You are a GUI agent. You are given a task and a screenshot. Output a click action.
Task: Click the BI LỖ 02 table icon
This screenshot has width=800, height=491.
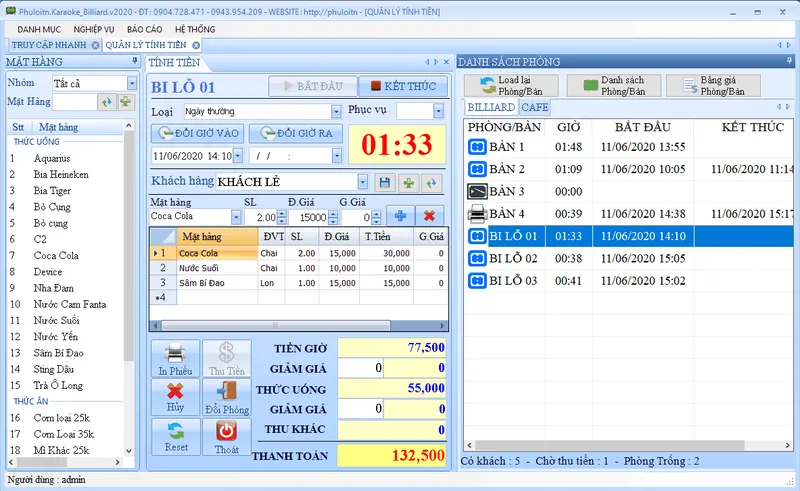coord(477,258)
